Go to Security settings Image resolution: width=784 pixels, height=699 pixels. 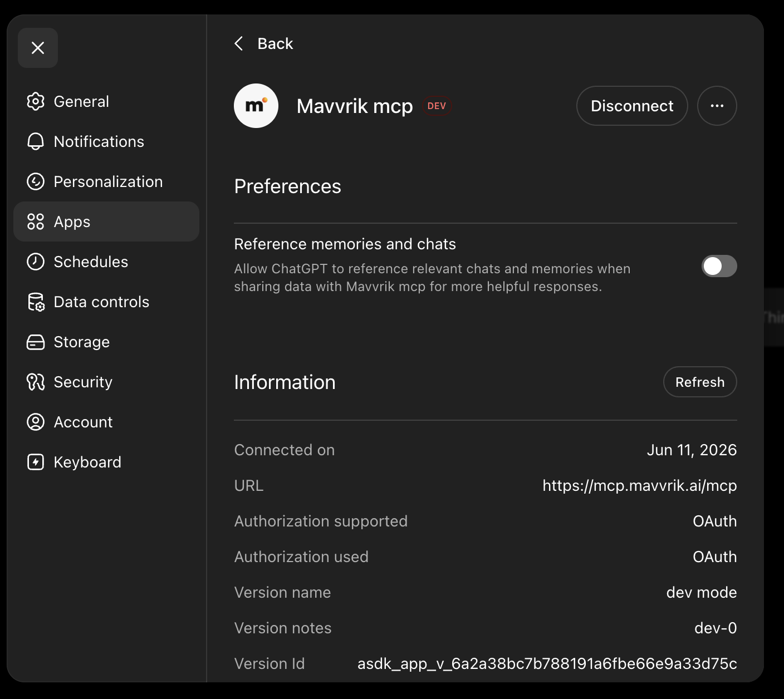pos(106,382)
